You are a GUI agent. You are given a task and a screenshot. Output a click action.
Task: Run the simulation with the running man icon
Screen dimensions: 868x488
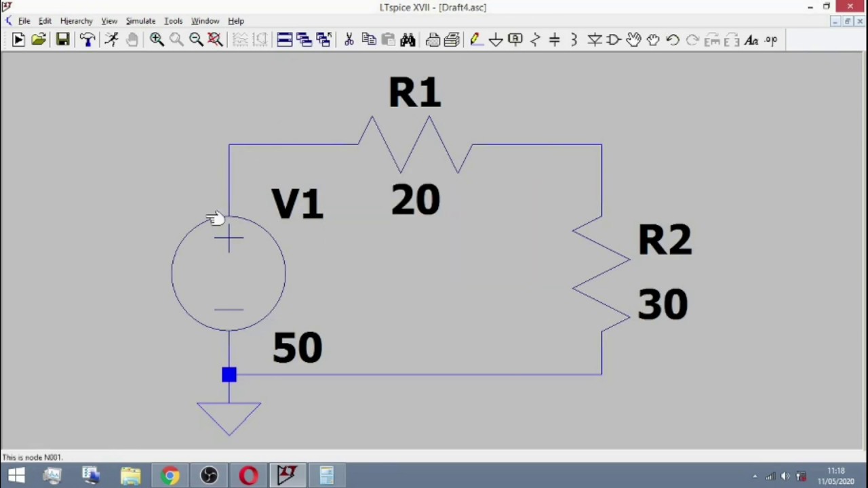[112, 40]
